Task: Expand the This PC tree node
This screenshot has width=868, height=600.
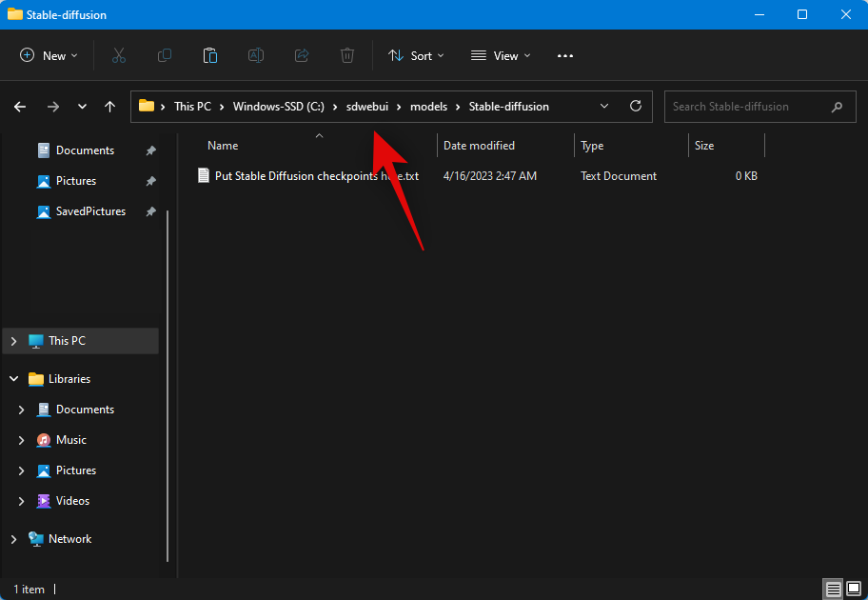Action: (13, 341)
